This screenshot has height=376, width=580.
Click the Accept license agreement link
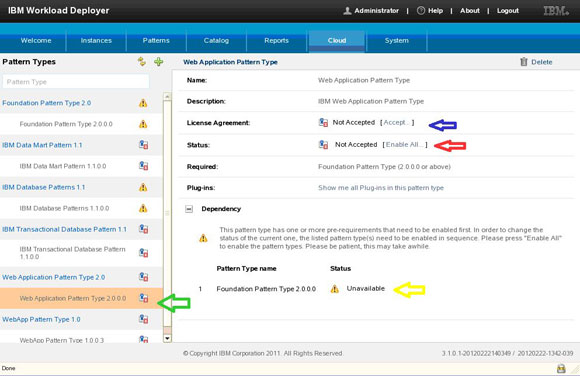coord(397,122)
